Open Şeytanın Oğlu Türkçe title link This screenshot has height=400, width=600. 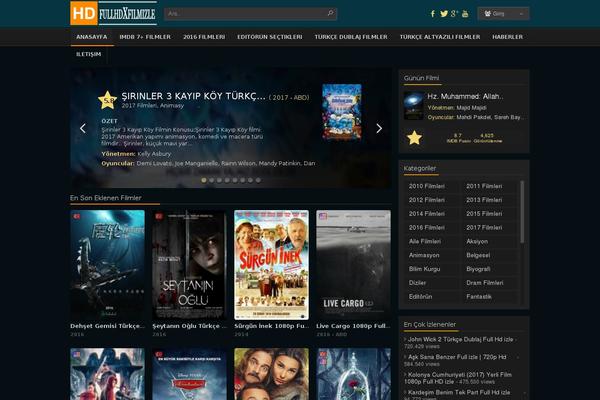click(189, 326)
